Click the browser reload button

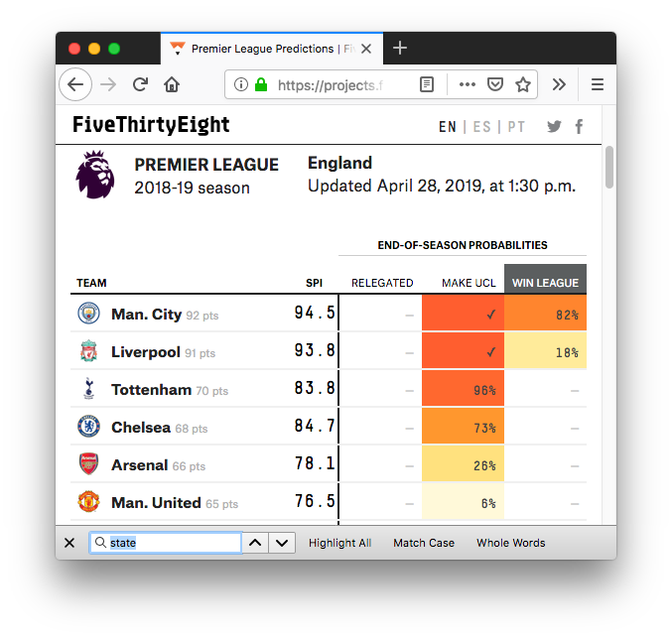click(141, 85)
